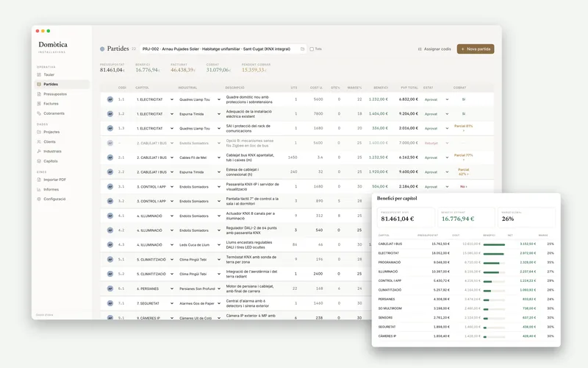Open the Aprovat status dropdown on row 1.1
This screenshot has width=588, height=368.
pyautogui.click(x=437, y=99)
